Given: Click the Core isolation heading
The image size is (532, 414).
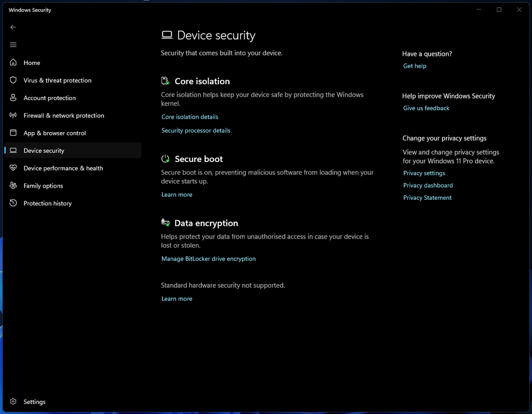Looking at the screenshot, I should pos(202,81).
